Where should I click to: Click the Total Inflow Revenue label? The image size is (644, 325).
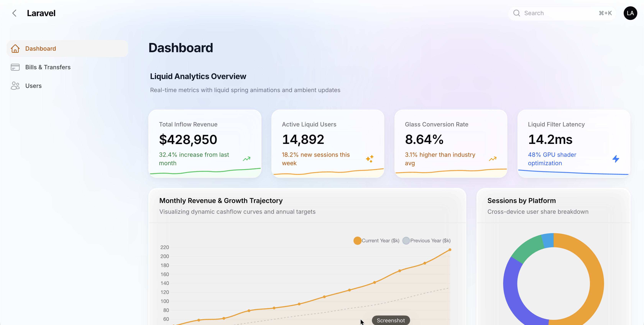[x=188, y=124]
